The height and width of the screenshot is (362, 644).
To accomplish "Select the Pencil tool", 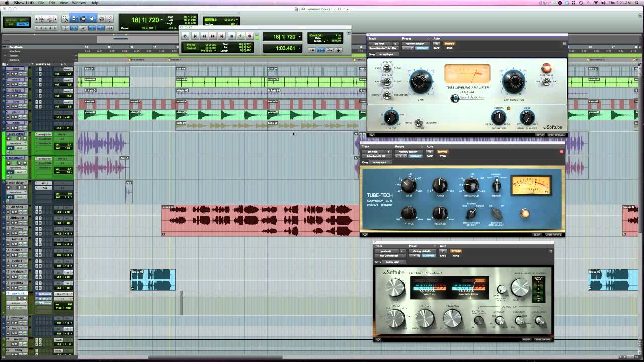I will click(109, 19).
